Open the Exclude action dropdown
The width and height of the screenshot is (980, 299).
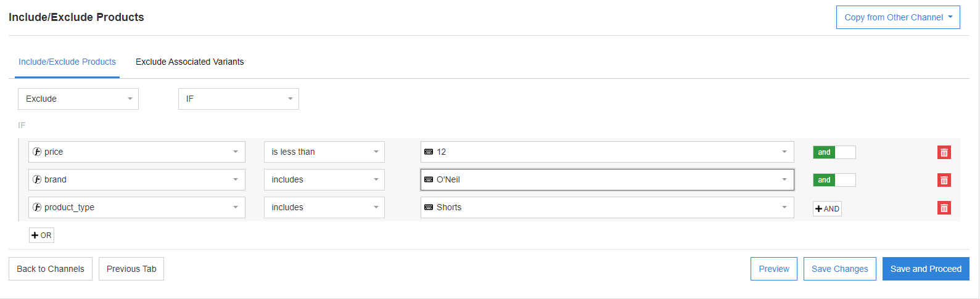click(x=78, y=99)
